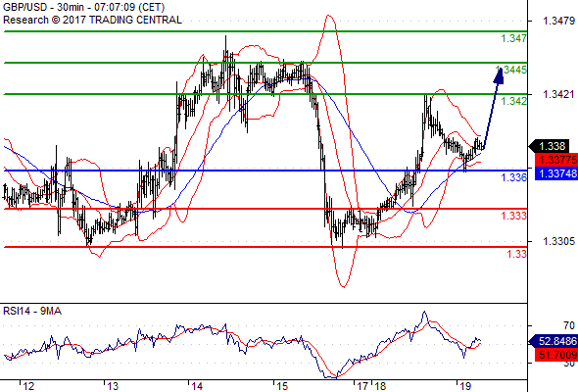The height and width of the screenshot is (392, 578).
Task: Click the GBP/USD 30min chart title
Action: click(x=83, y=7)
